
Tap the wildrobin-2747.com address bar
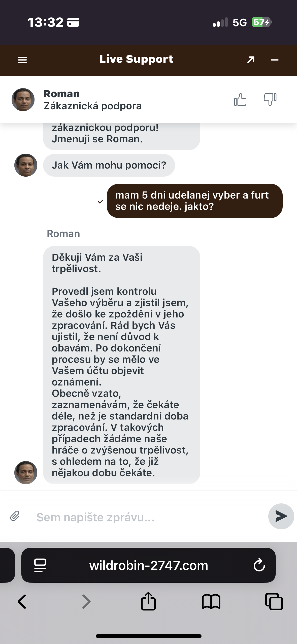pos(149,565)
